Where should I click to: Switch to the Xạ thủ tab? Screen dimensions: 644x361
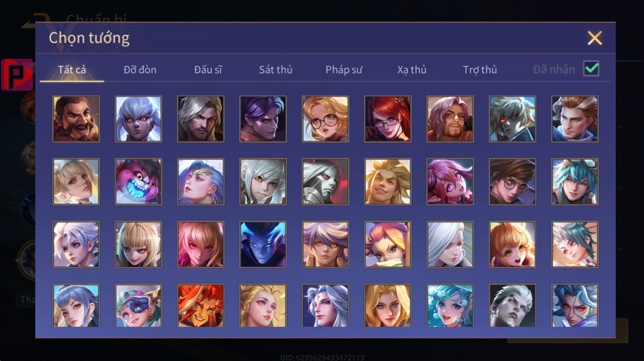pos(412,70)
